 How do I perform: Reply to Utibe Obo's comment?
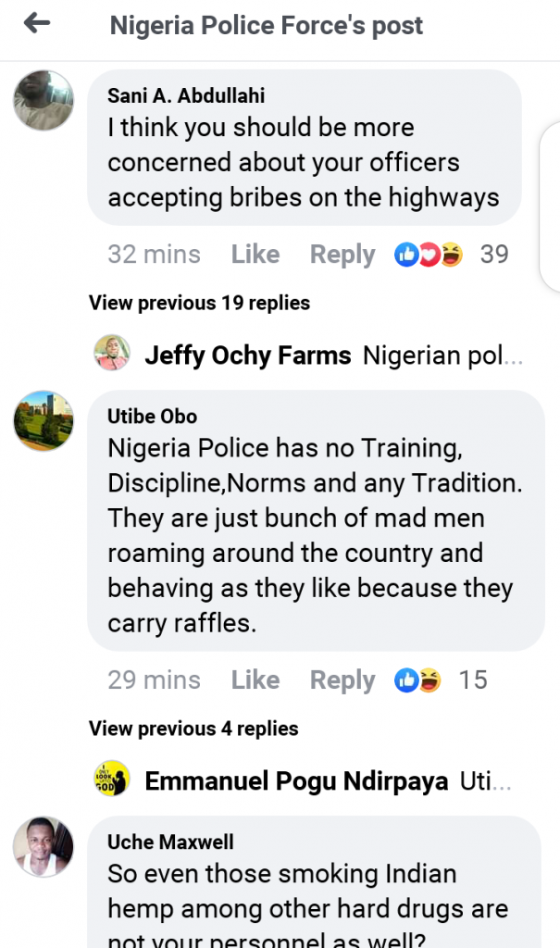pyautogui.click(x=342, y=680)
